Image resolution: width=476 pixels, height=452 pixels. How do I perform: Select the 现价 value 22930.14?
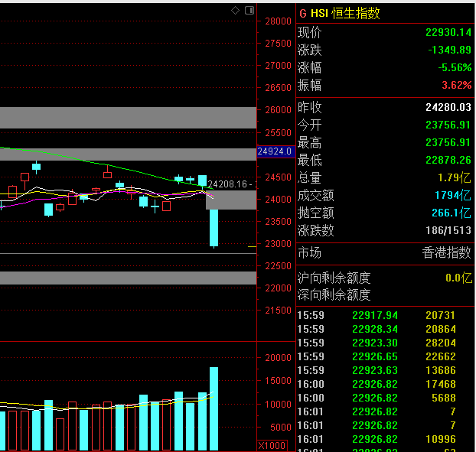click(448, 32)
